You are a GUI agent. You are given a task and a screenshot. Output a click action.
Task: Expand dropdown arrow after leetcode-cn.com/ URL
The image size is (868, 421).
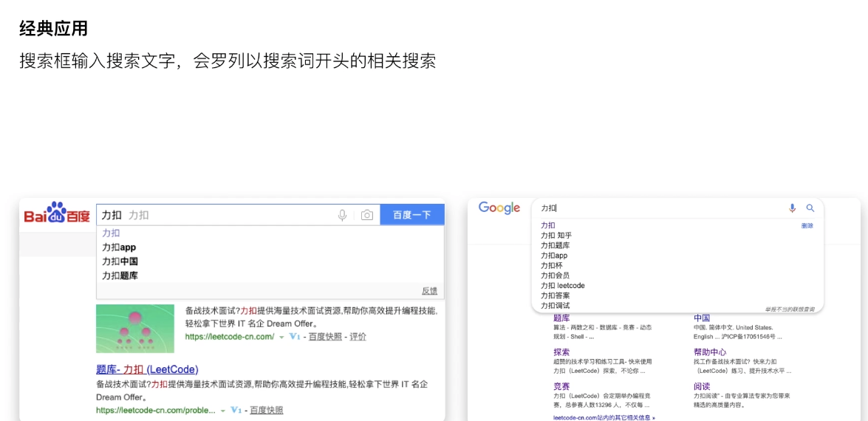coord(281,337)
